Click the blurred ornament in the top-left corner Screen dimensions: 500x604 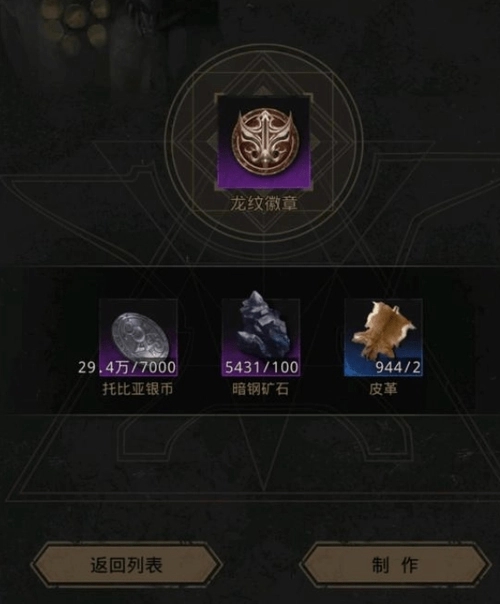73,23
